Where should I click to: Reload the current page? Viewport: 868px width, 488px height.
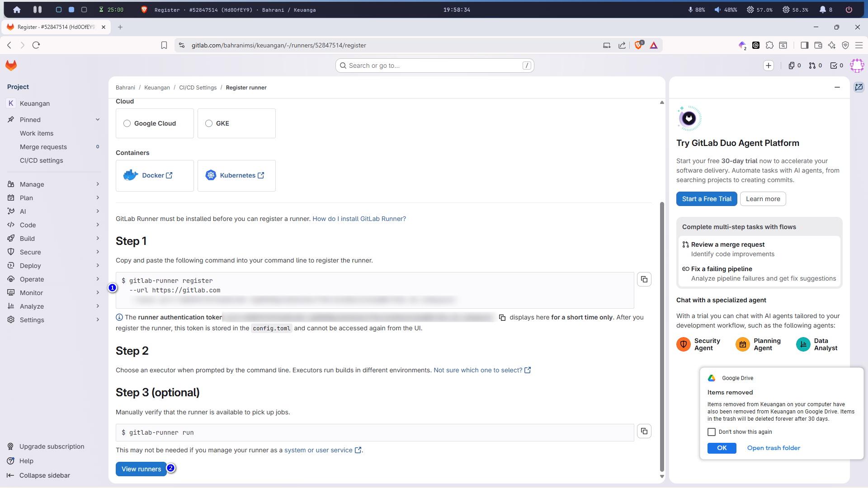pos(36,45)
